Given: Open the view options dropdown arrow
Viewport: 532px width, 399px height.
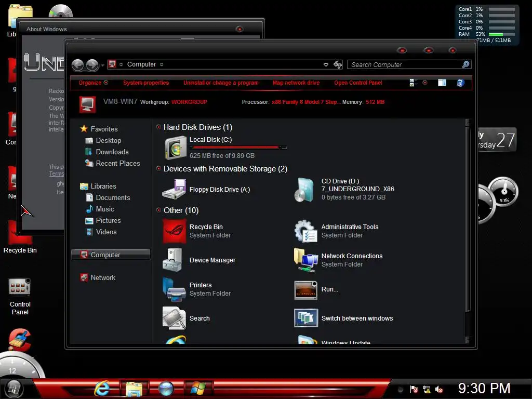Looking at the screenshot, I should (425, 83).
